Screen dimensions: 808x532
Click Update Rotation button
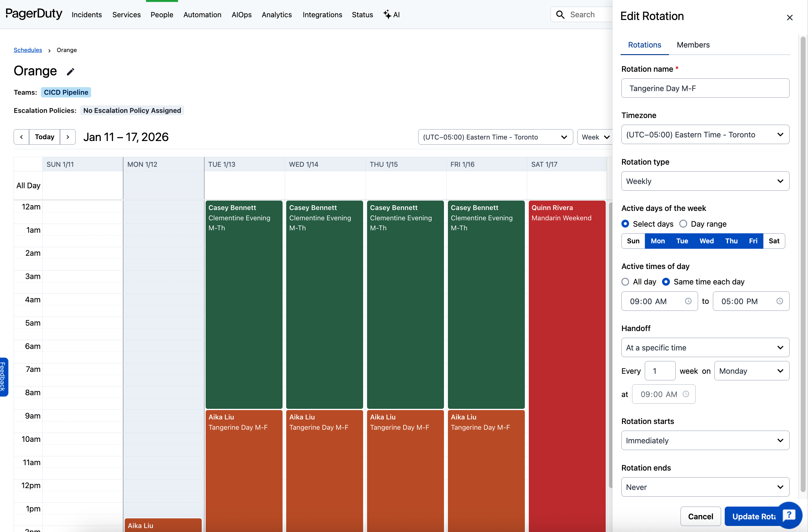click(754, 516)
